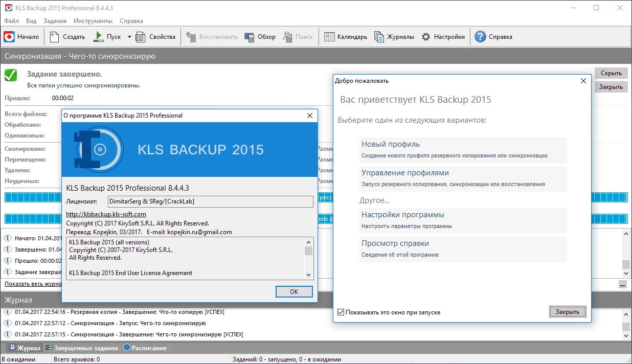Choose Новый профиль in the welcome window
The width and height of the screenshot is (632, 364).
(463, 149)
